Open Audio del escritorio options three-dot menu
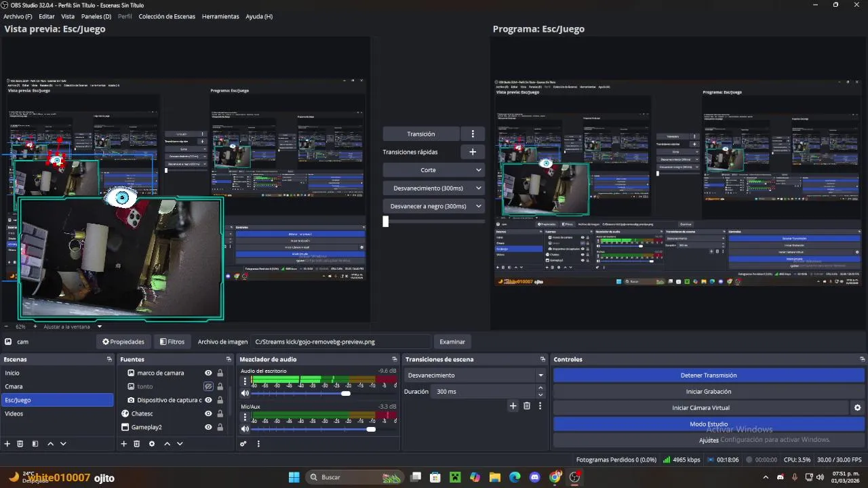 pos(245,382)
